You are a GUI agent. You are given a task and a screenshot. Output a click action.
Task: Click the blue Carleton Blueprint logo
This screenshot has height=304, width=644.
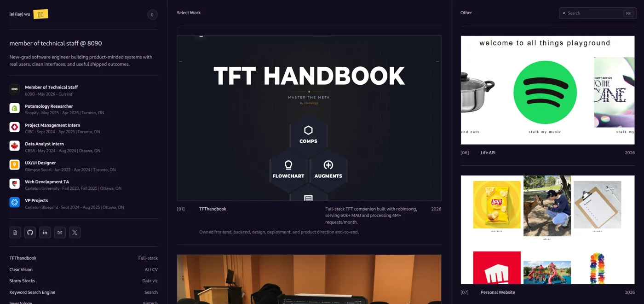click(15, 202)
